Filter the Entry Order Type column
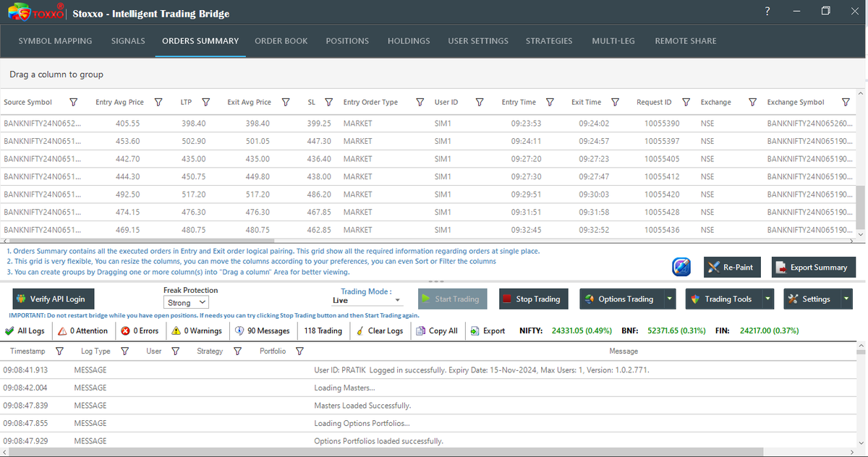868x457 pixels. point(420,102)
